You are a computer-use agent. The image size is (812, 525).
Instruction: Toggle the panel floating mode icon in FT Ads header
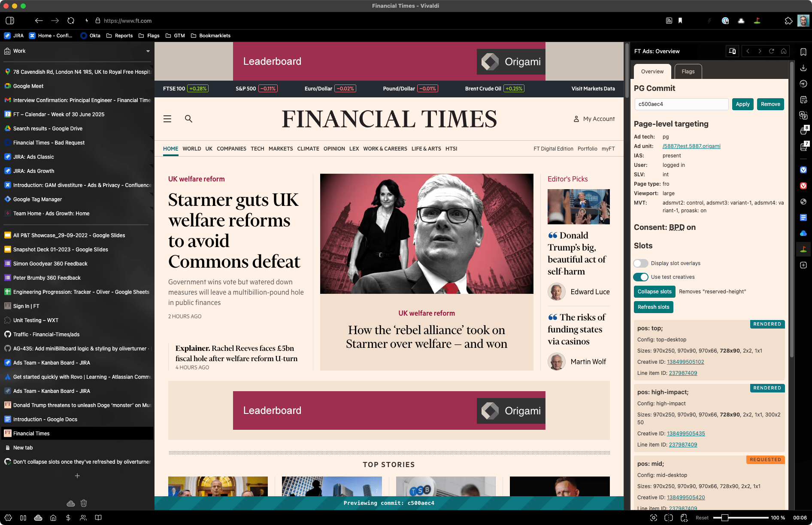point(732,51)
